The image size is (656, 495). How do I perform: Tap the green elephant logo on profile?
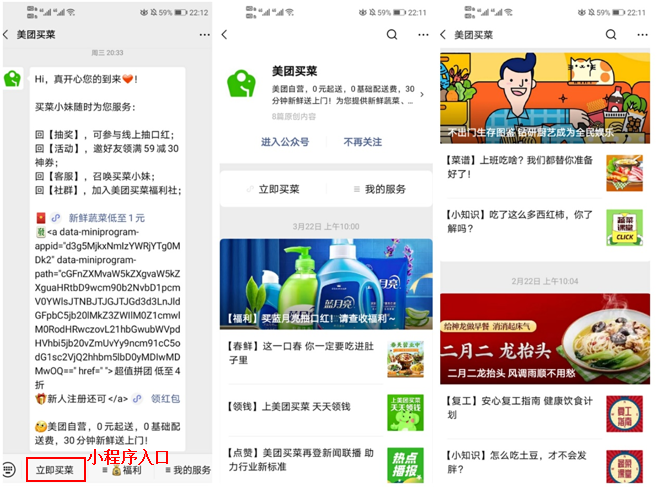241,84
